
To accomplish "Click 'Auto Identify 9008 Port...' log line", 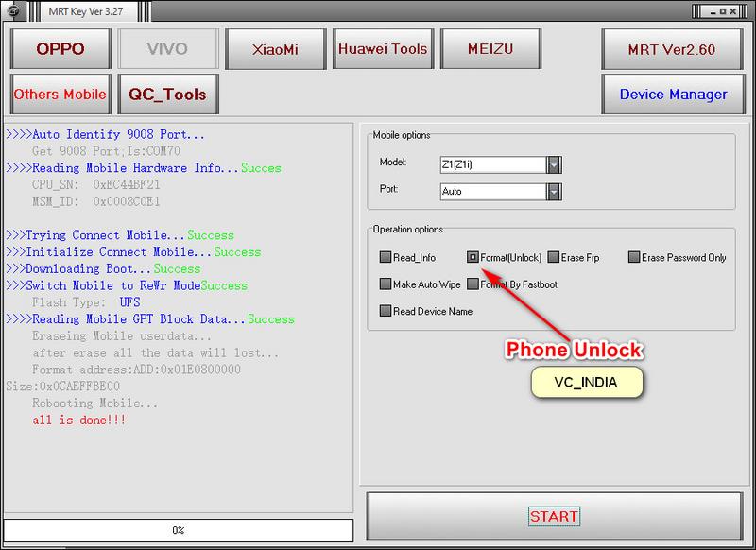I will click(x=105, y=134).
